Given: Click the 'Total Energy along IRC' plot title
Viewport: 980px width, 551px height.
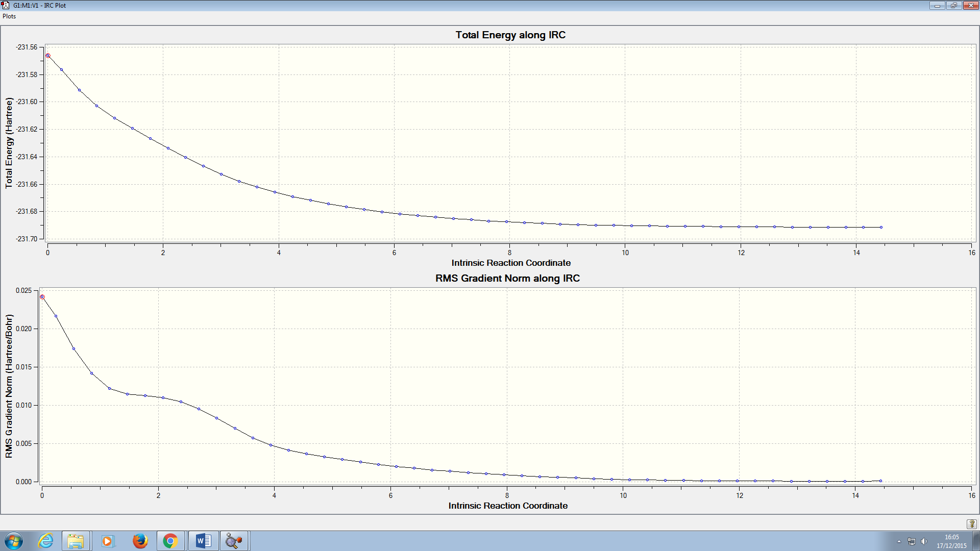Looking at the screenshot, I should [510, 35].
